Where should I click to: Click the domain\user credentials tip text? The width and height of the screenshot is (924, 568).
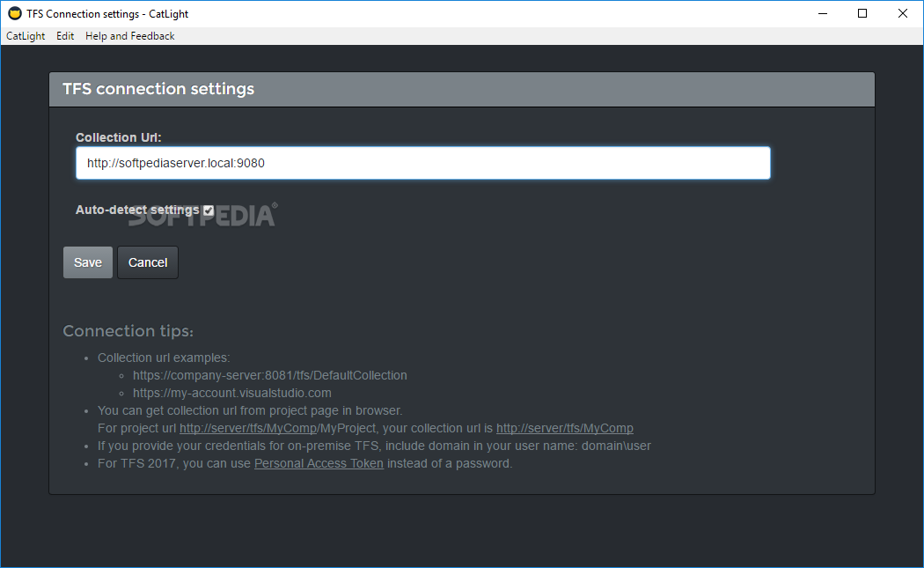point(374,446)
